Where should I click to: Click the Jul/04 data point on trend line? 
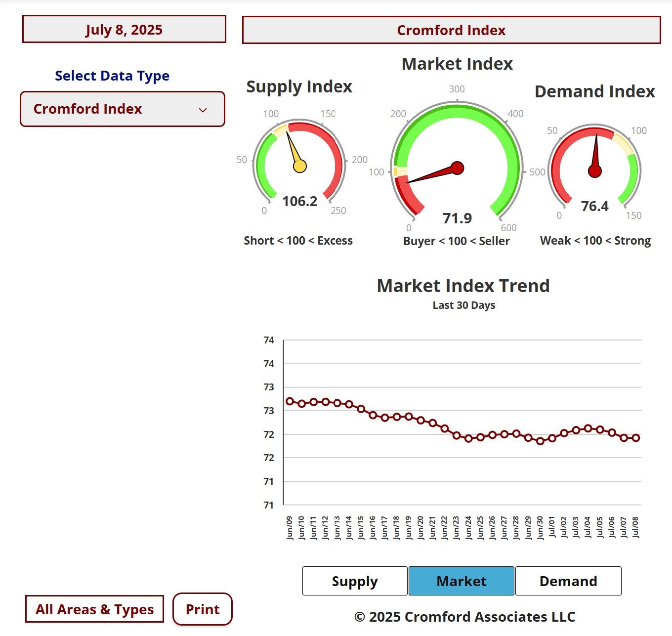tap(588, 428)
